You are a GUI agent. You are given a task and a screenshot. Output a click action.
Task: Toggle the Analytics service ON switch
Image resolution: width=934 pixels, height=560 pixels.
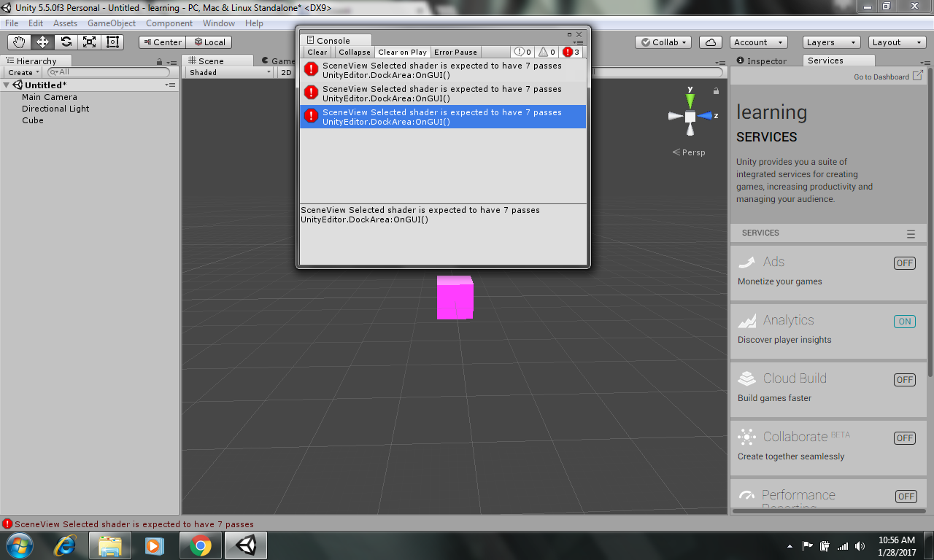(905, 322)
